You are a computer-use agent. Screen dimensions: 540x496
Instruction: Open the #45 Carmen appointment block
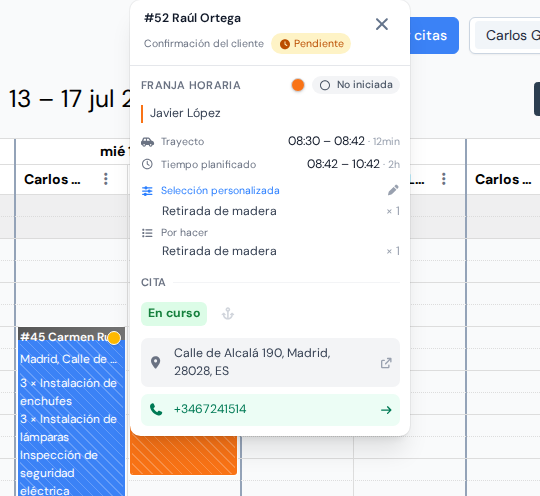pos(71,412)
